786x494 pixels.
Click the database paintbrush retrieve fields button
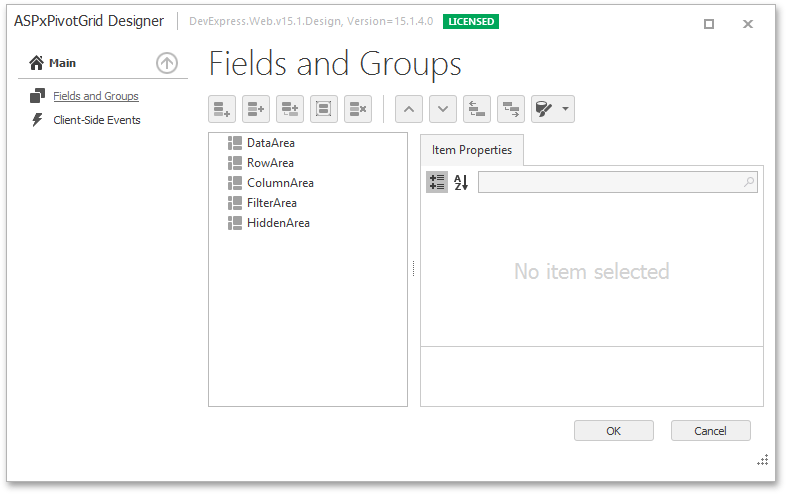[544, 109]
